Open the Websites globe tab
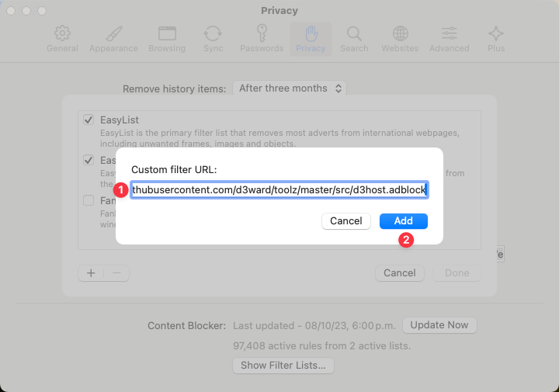Image resolution: width=559 pixels, height=392 pixels. (400, 39)
